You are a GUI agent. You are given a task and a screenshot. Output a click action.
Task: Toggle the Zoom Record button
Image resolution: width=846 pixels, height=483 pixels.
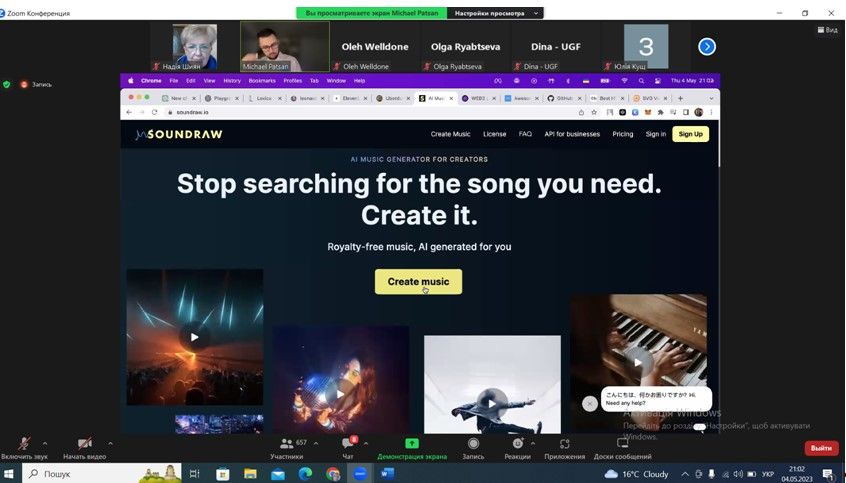[x=473, y=444]
